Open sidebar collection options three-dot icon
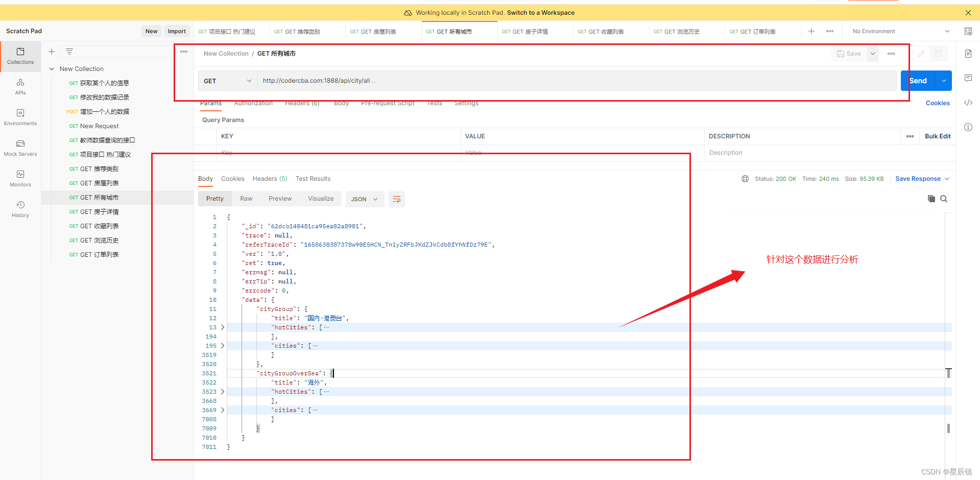Image resolution: width=980 pixels, height=480 pixels. [184, 52]
